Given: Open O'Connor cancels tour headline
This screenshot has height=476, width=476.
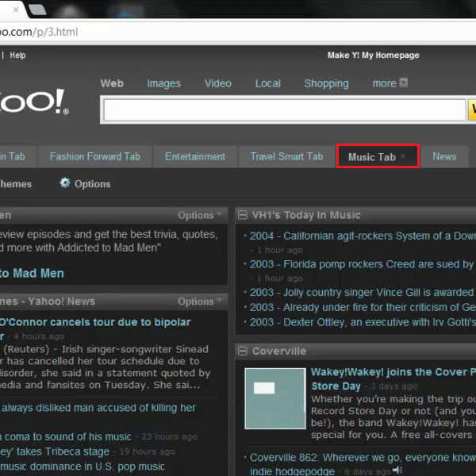Looking at the screenshot, I should pos(95,322).
